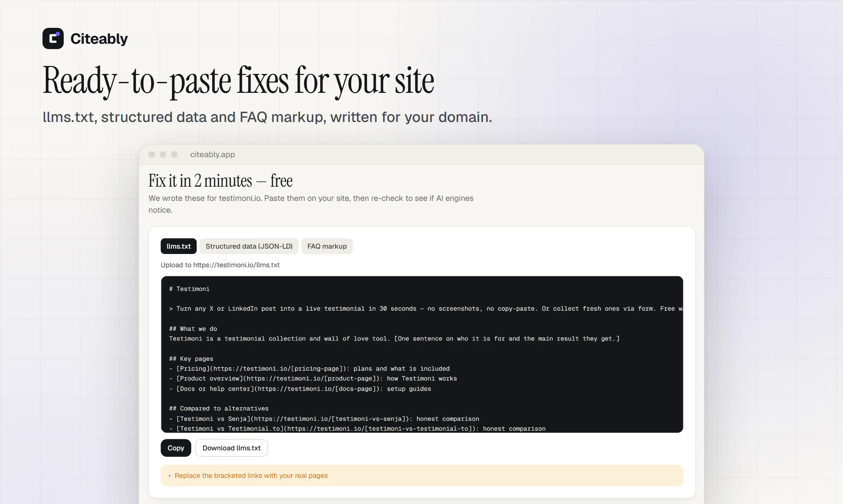Click 'Fix it in 2 minutes — free' heading
843x504 pixels.
point(220,180)
